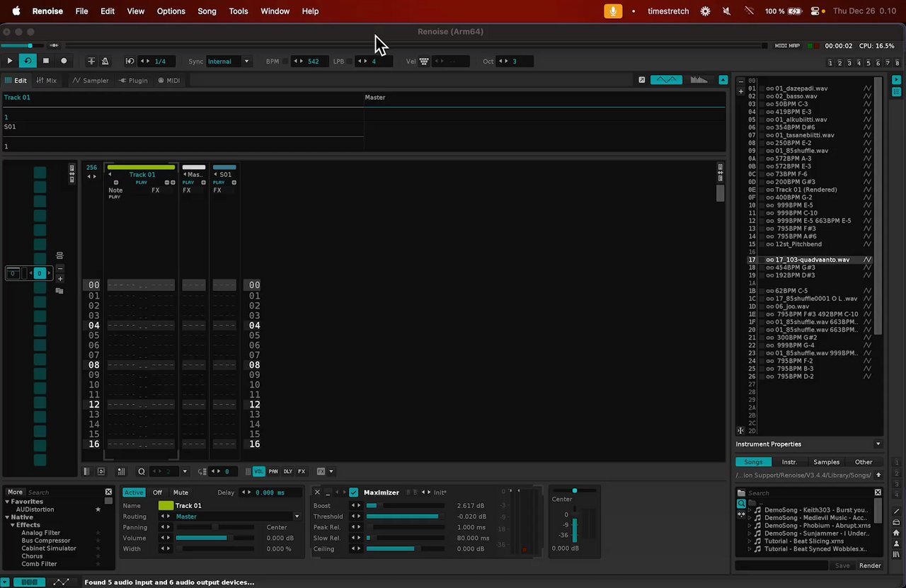The height and width of the screenshot is (588, 906).
Task: Set track state to Active
Action: tap(134, 492)
